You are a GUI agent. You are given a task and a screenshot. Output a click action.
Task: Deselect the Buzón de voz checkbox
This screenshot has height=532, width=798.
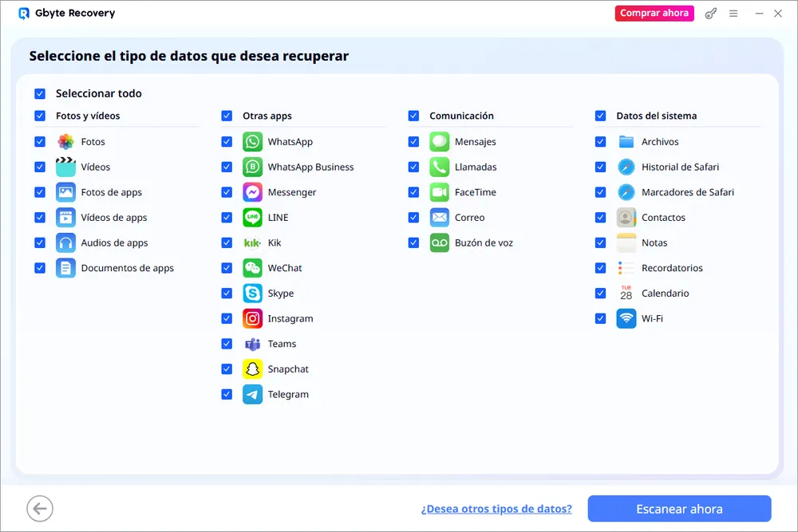coord(413,242)
